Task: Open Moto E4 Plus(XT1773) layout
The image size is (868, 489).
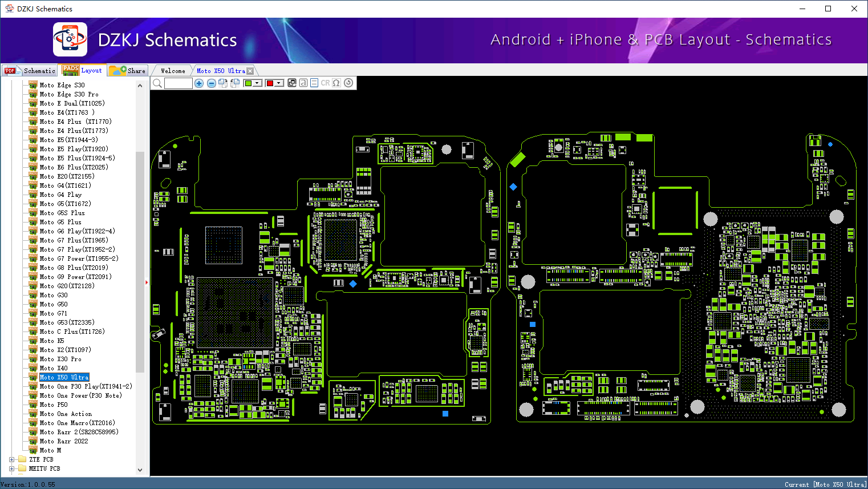Action: coord(74,131)
